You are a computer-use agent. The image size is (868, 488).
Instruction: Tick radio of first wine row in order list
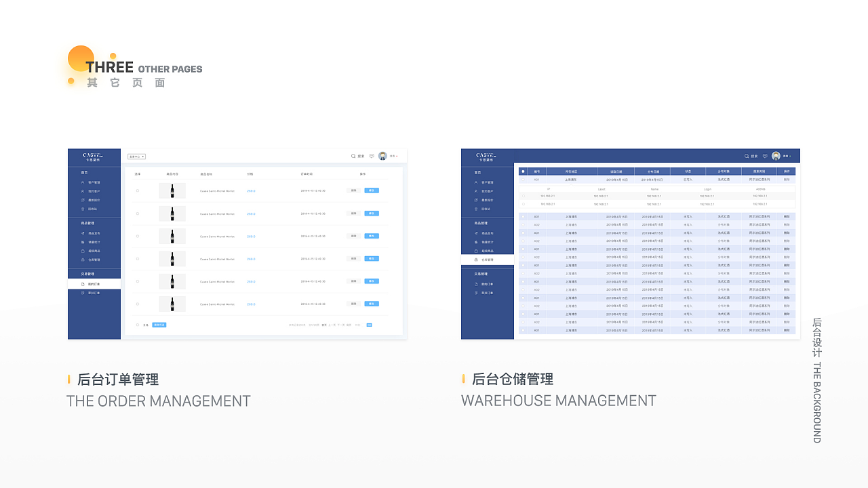(x=138, y=190)
